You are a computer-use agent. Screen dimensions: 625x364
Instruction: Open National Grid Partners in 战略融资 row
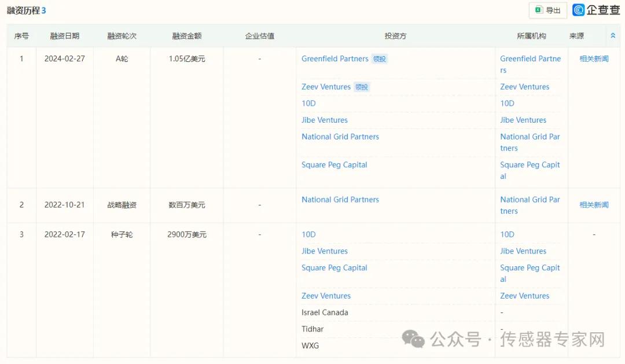340,200
